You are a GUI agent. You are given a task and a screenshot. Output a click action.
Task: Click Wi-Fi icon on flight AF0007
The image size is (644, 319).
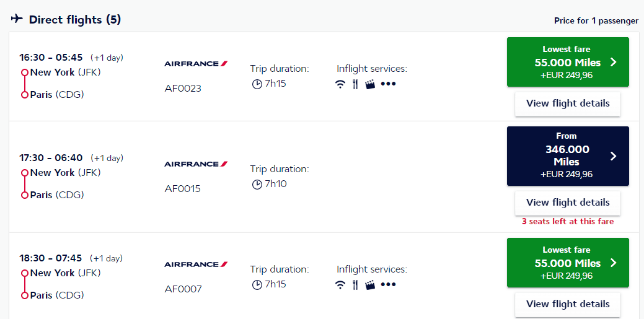[x=340, y=285]
